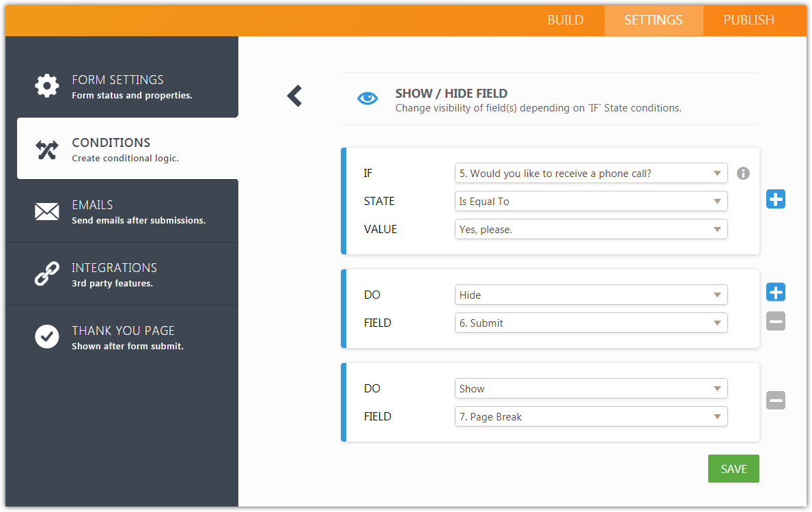This screenshot has width=812, height=512.
Task: Open the IF field question dropdown
Action: pyautogui.click(x=591, y=174)
